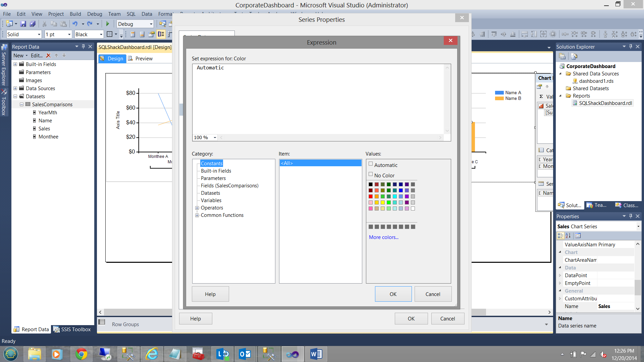The width and height of the screenshot is (644, 362).
Task: Click OK in the Expression dialog
Action: (393, 294)
